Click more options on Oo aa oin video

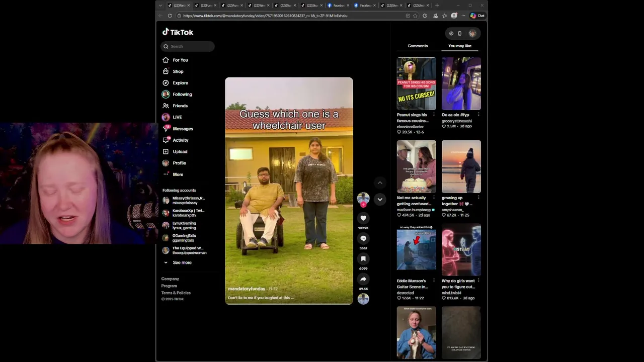point(478,115)
